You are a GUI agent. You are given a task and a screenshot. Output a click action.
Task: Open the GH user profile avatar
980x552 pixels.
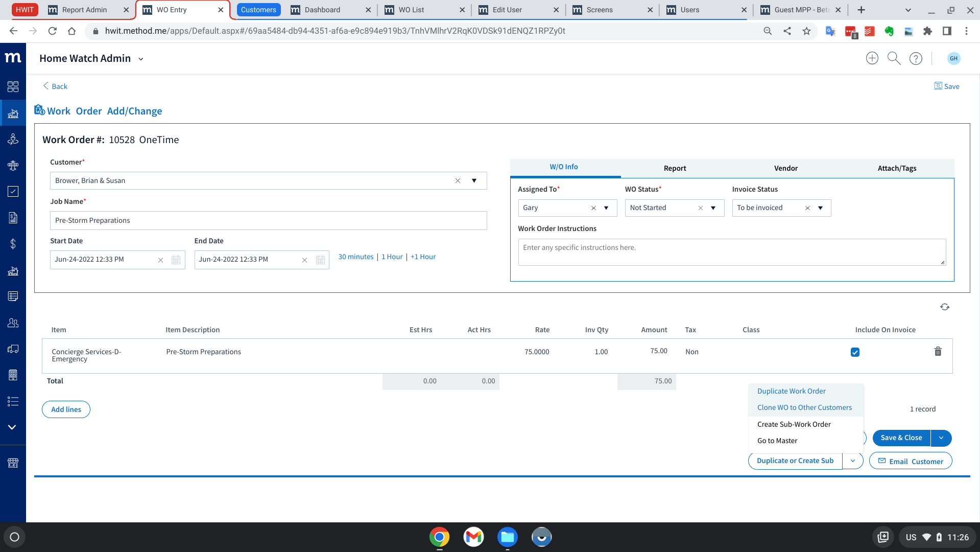953,58
